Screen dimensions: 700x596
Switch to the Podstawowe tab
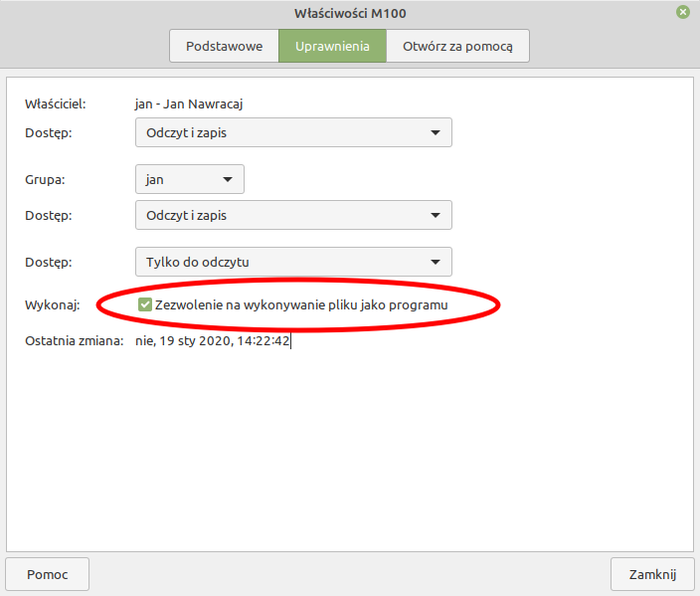[224, 46]
